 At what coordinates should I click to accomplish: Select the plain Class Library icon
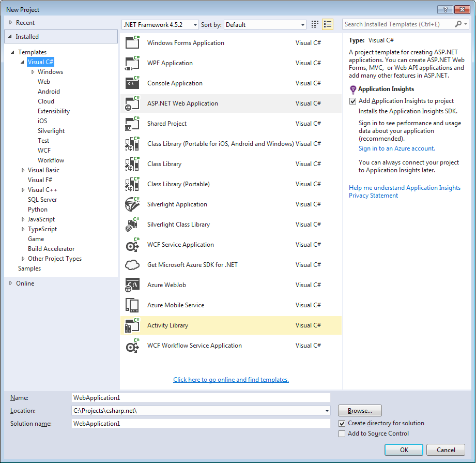click(x=132, y=164)
